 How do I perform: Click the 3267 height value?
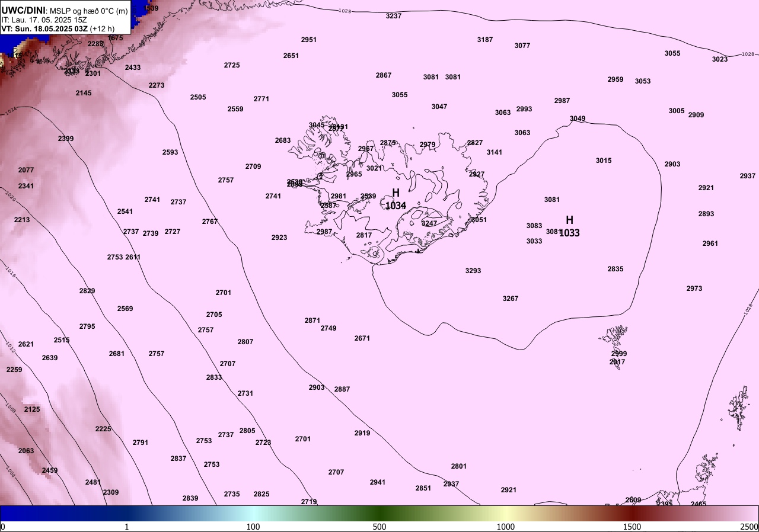tap(511, 299)
